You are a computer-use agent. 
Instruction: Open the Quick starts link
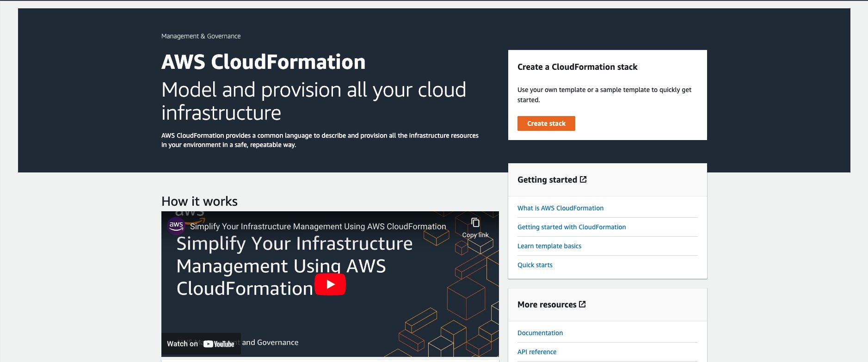535,265
